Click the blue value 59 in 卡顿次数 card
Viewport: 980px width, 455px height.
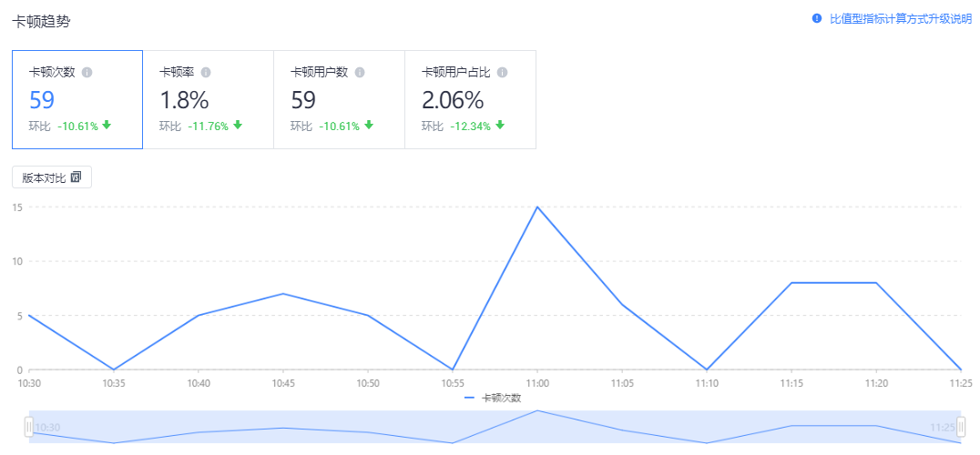[42, 100]
